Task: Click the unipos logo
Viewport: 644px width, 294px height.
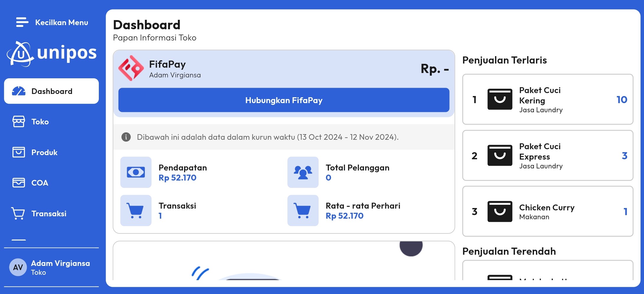Action: [x=52, y=53]
